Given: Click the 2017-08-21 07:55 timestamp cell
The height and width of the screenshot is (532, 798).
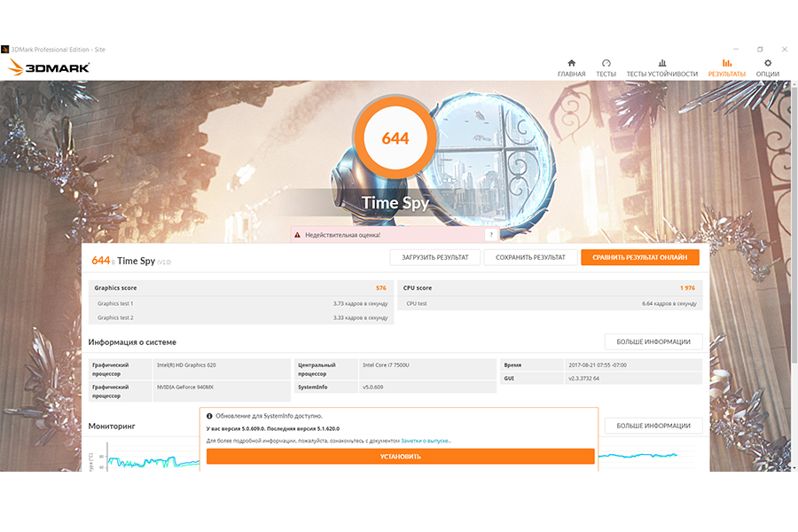Looking at the screenshot, I should pyautogui.click(x=633, y=365).
